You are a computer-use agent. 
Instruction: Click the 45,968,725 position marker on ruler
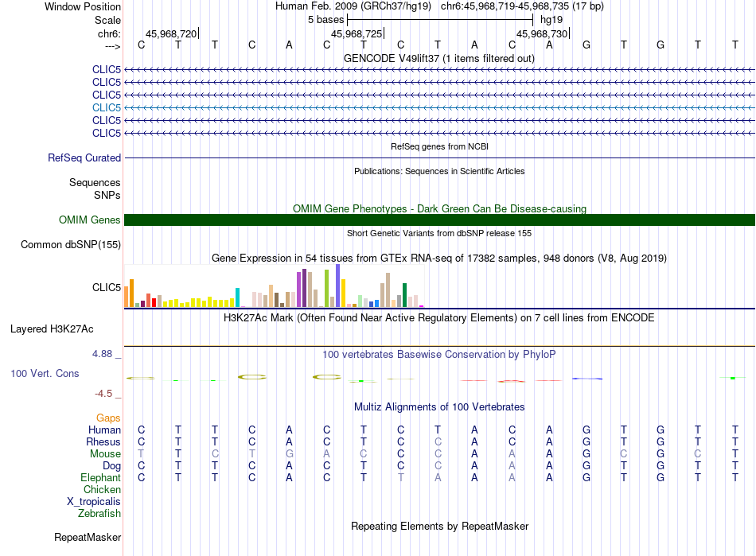click(357, 33)
